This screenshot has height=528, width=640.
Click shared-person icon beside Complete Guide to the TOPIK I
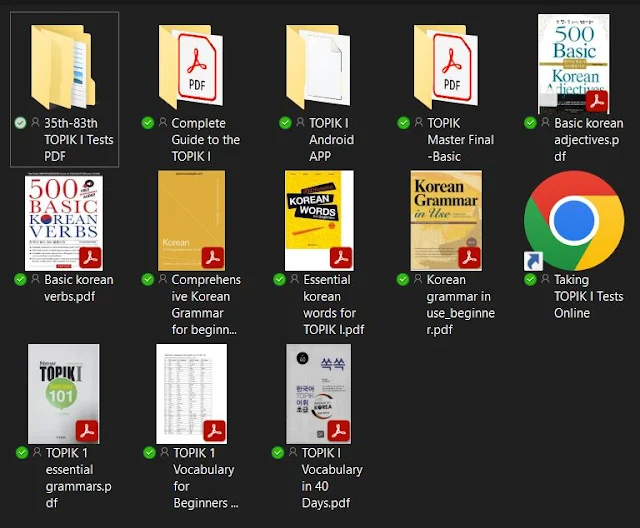coord(163,122)
